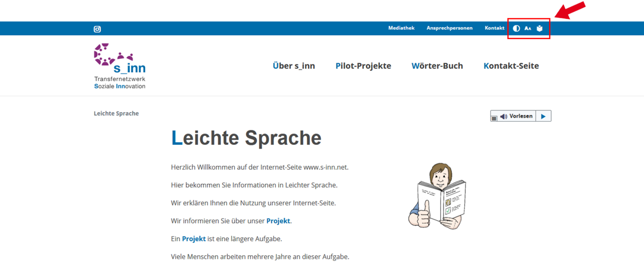Viewport: 644px width, 272px height.
Task: Start playback with the play arrow
Action: (543, 116)
